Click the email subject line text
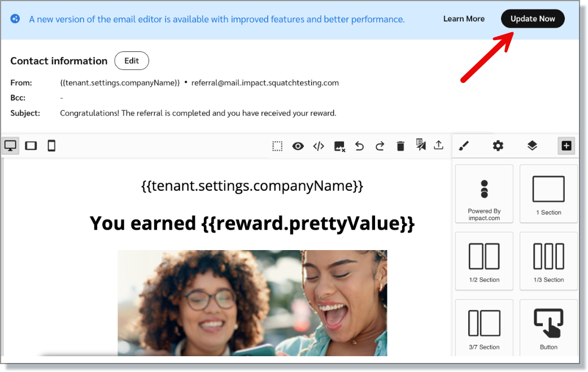This screenshot has width=588, height=372. [x=198, y=113]
